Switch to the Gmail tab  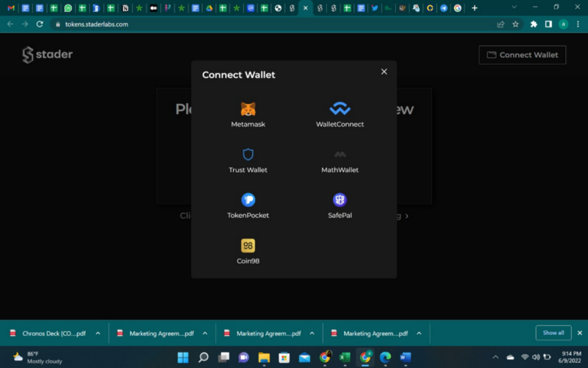[x=11, y=8]
